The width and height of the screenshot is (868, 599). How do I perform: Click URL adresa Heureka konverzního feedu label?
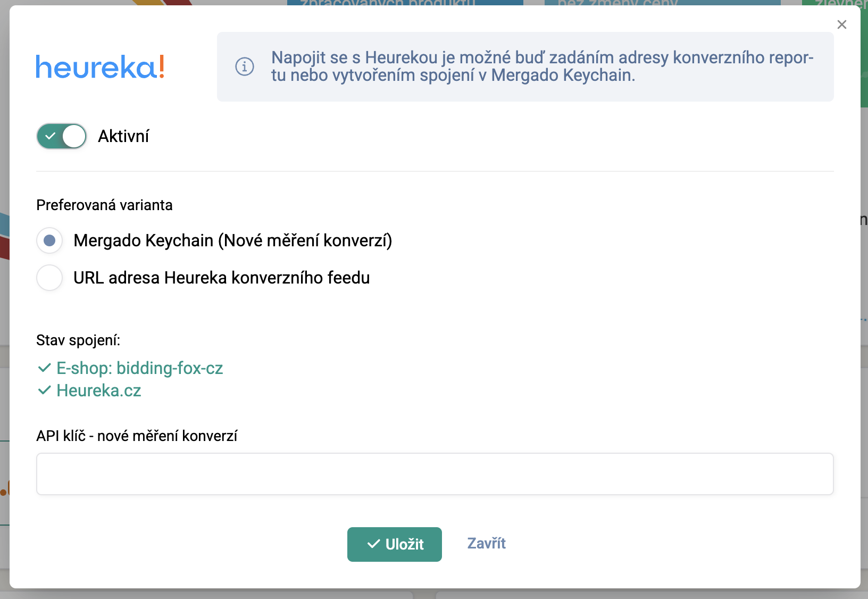(221, 278)
